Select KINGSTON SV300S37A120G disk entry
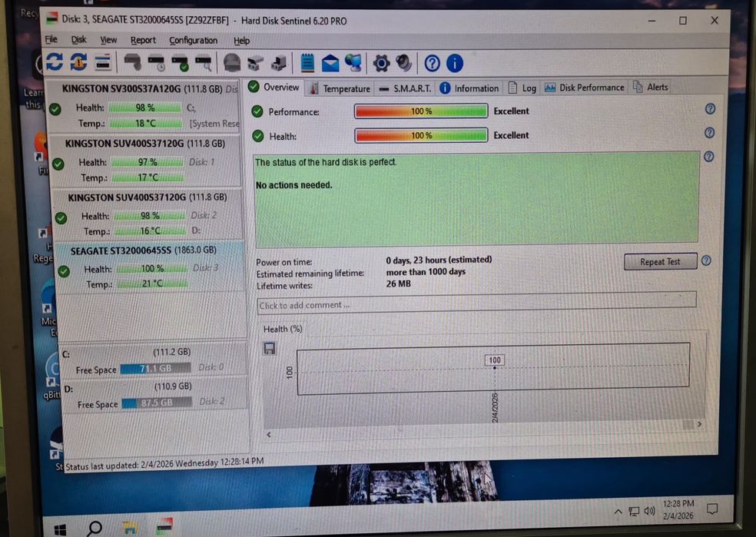 tap(143, 106)
